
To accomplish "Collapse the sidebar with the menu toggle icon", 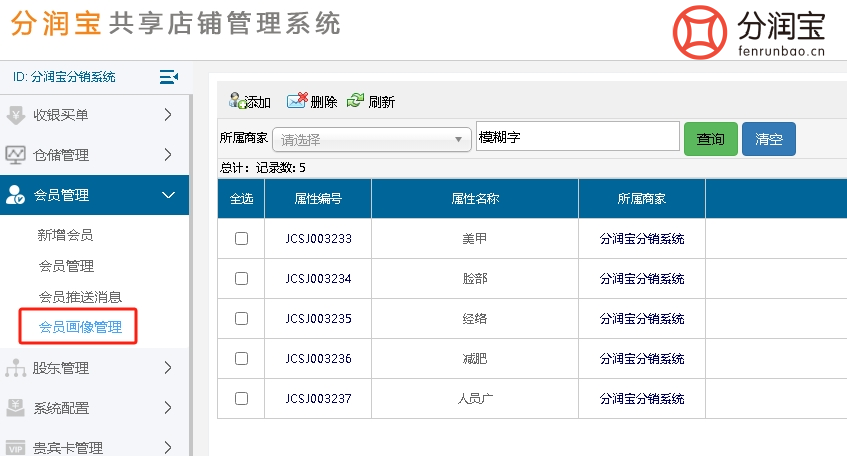I will pos(168,77).
